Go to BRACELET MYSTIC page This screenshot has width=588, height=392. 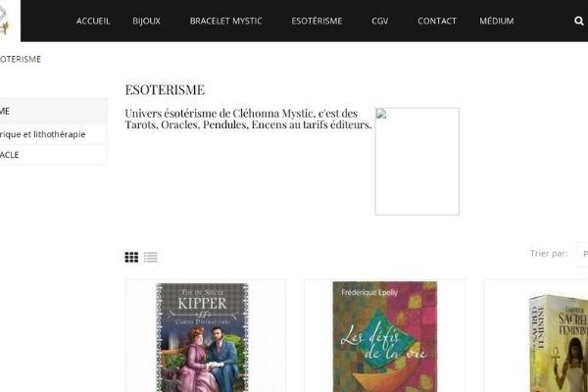tap(225, 21)
